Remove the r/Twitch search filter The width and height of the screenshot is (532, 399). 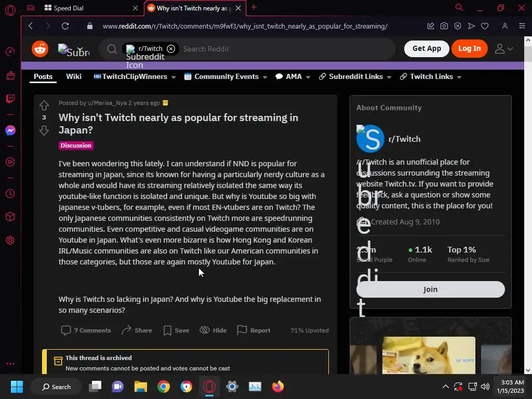coord(171,49)
